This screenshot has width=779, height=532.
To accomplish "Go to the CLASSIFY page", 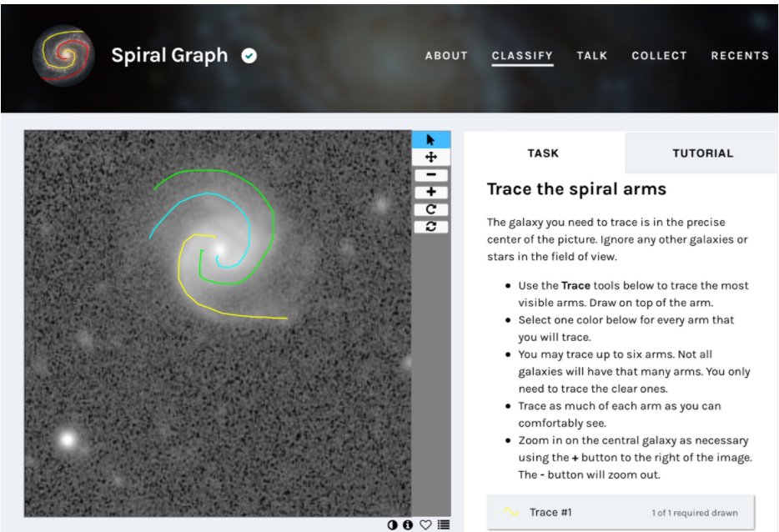I will (x=522, y=56).
